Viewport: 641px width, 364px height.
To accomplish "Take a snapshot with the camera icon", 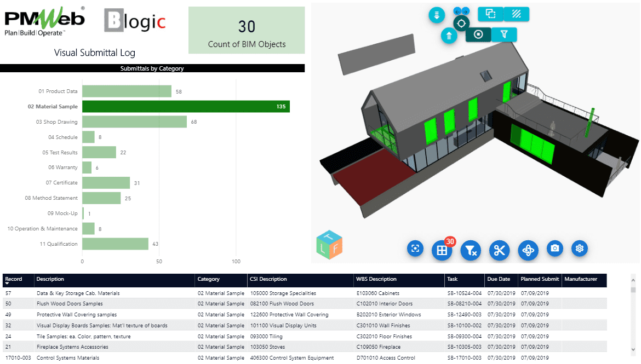I will tap(555, 249).
